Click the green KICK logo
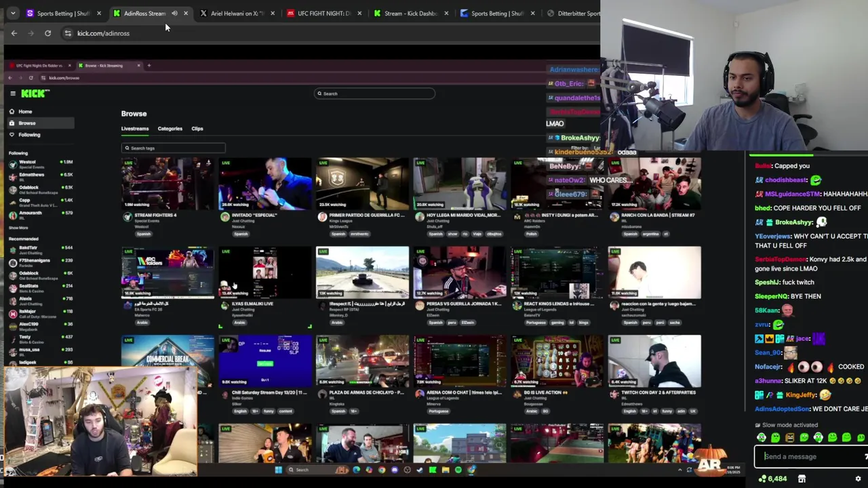Screen dimensions: 868x488 (35, 94)
